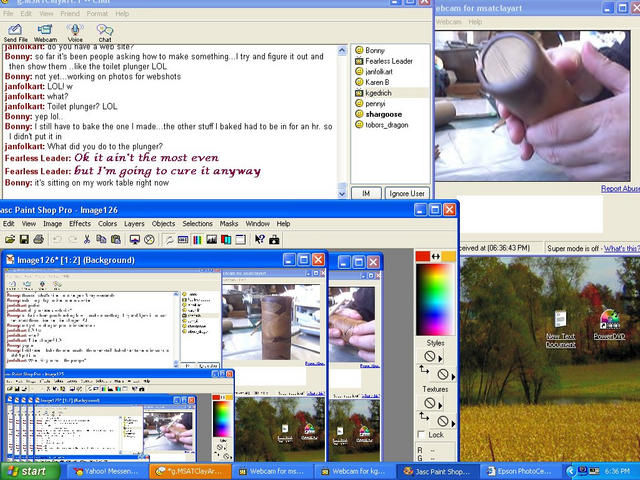Open the Layers menu

[134, 224]
